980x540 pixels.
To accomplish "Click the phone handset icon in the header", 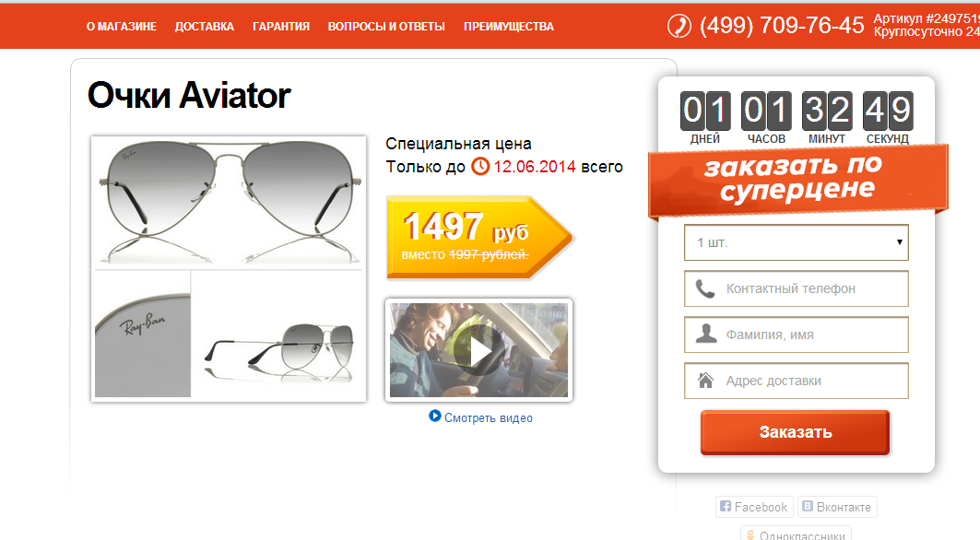I will click(679, 26).
